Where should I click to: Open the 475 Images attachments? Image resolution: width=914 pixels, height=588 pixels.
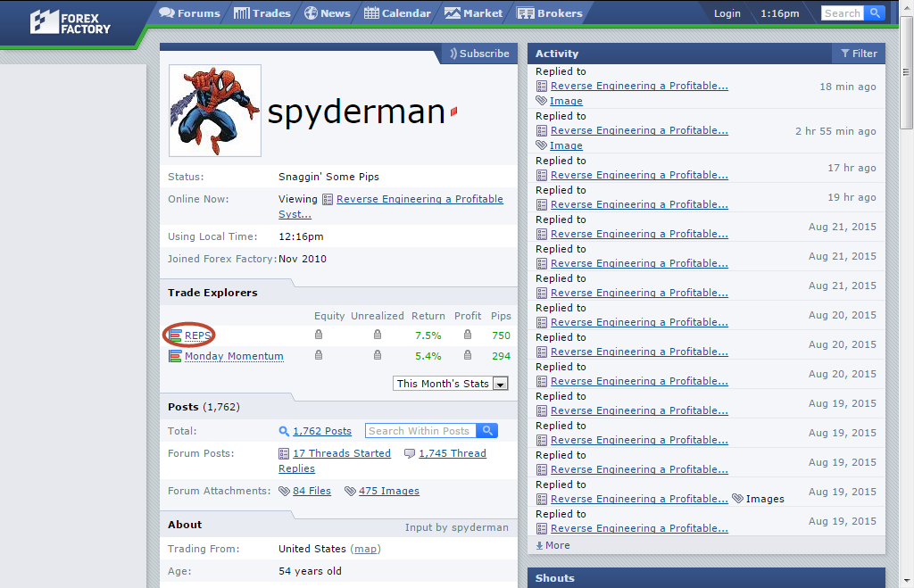tap(389, 492)
